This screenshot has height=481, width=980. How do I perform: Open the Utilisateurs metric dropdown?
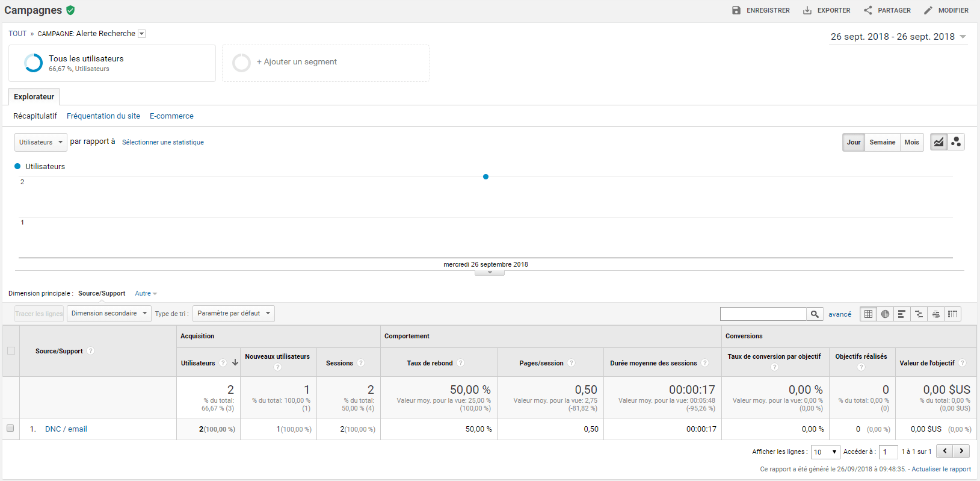point(41,142)
